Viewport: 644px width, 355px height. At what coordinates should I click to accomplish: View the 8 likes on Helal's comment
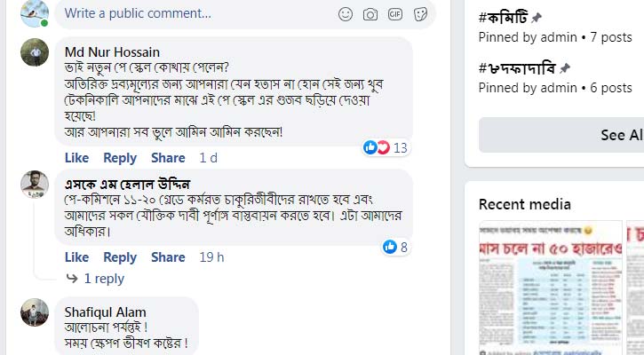point(396,247)
